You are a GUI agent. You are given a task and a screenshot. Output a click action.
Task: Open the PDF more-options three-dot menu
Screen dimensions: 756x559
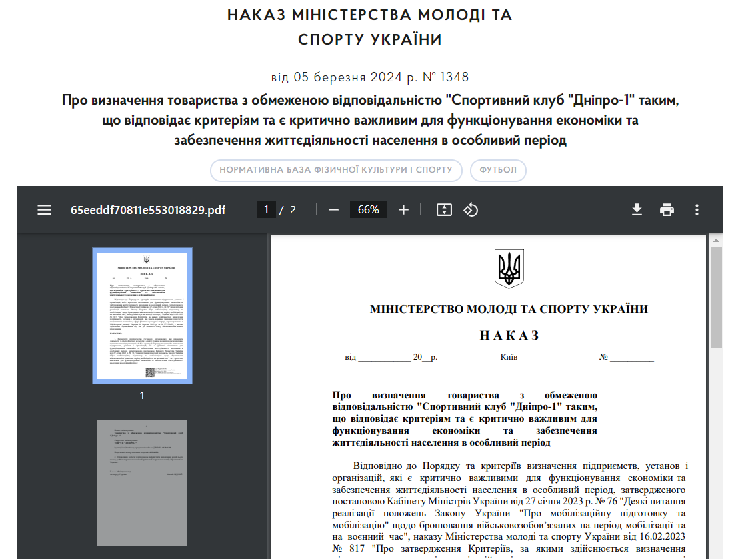tap(696, 209)
